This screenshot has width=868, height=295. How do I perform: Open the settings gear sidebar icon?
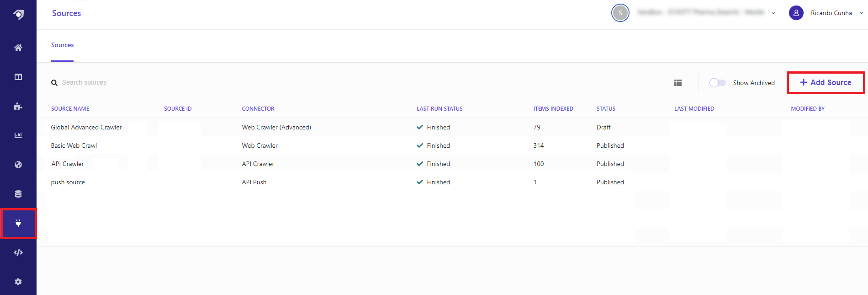tap(18, 282)
